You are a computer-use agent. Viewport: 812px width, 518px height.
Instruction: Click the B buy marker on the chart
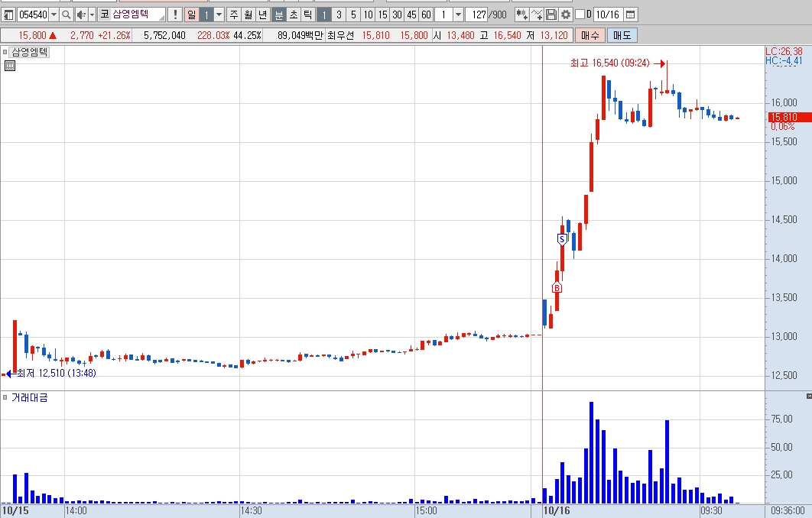(557, 288)
